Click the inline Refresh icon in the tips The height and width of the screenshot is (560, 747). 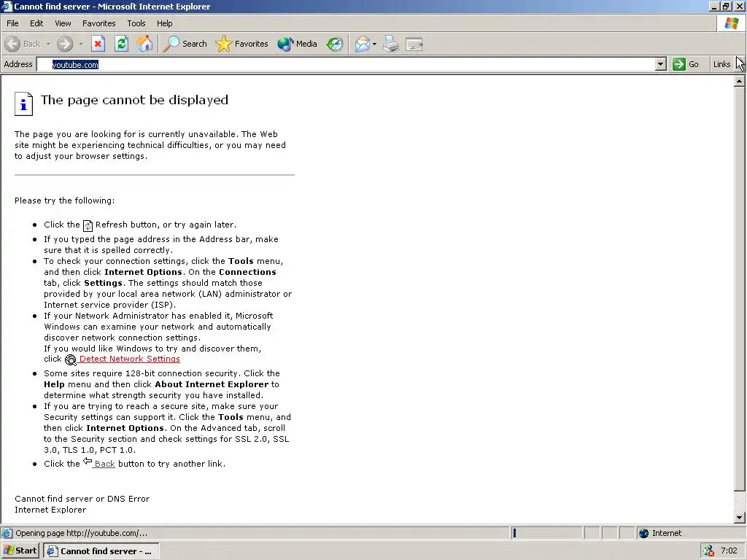pos(88,225)
